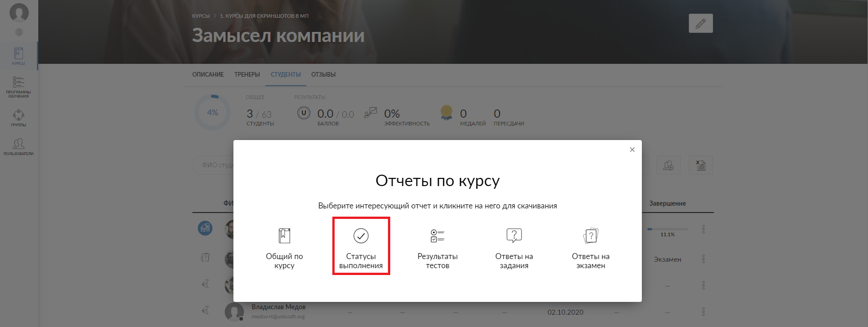The width and height of the screenshot is (868, 327).
Task: Download the Статусы выполнения report
Action: point(361,246)
